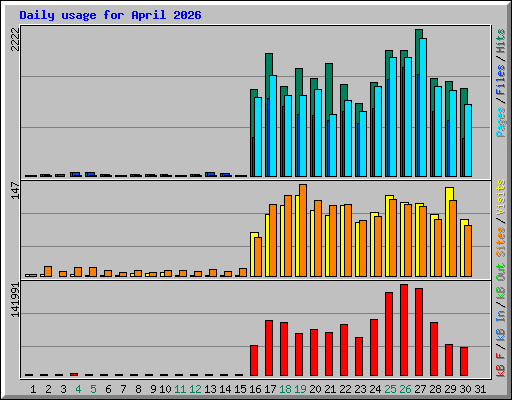The image size is (512, 400).
Task: Select day 15 on the date axis
Action: (x=240, y=389)
